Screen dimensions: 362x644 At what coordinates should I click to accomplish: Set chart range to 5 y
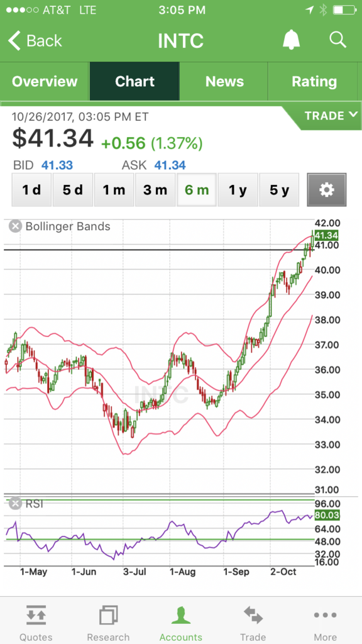coord(279,190)
